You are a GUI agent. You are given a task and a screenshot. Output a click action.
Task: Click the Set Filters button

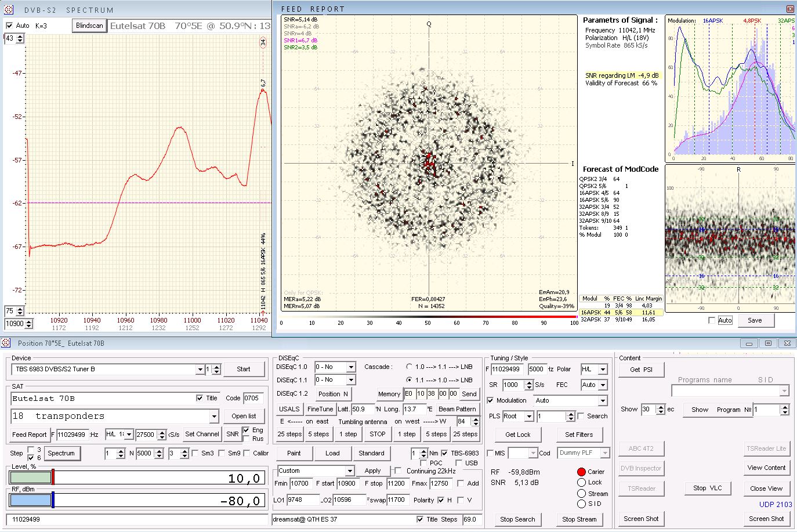[x=579, y=435]
